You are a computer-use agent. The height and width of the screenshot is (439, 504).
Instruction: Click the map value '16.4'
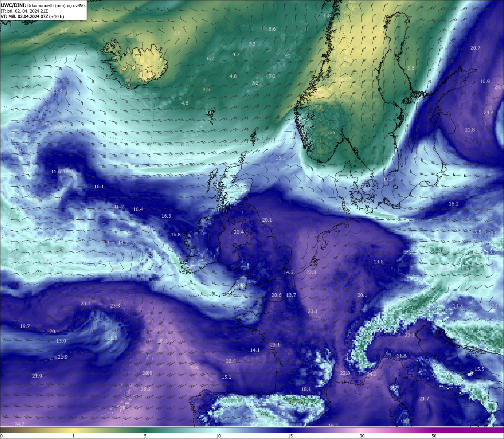click(x=138, y=209)
